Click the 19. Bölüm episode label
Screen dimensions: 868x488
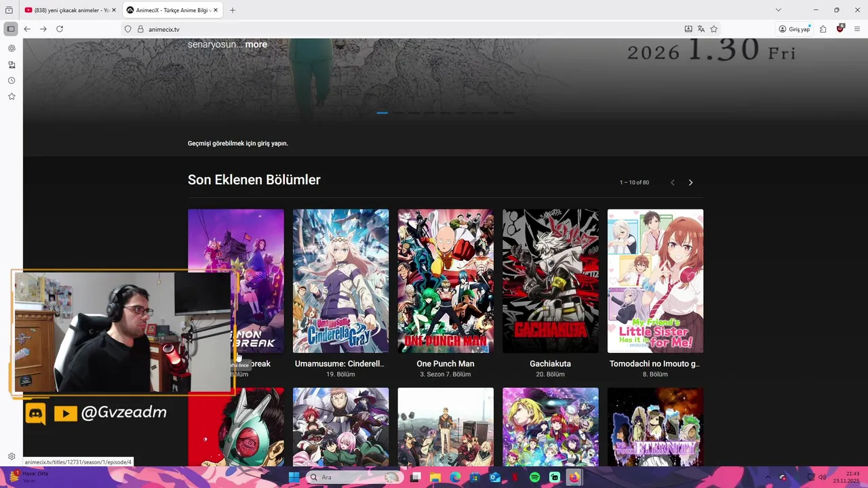(340, 374)
